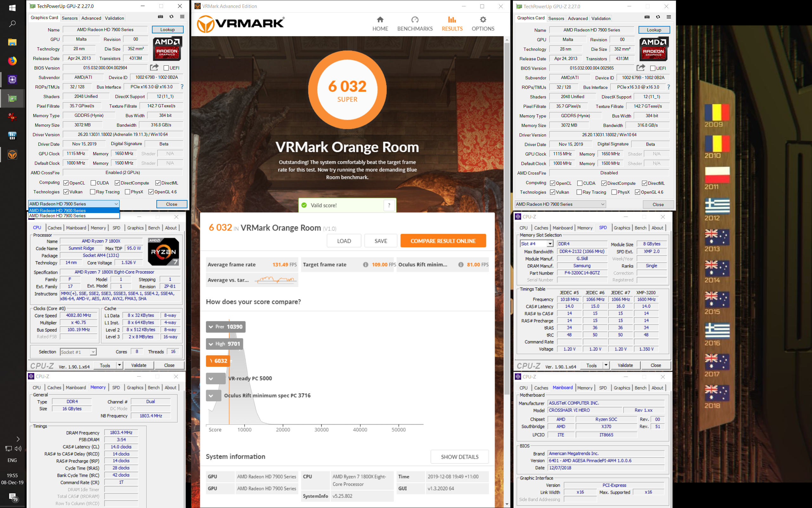Click SAVE button in VRMark

pyautogui.click(x=381, y=241)
